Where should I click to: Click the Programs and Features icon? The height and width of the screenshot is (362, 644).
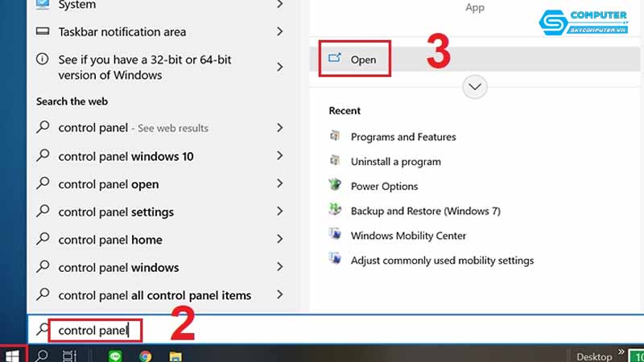click(336, 137)
